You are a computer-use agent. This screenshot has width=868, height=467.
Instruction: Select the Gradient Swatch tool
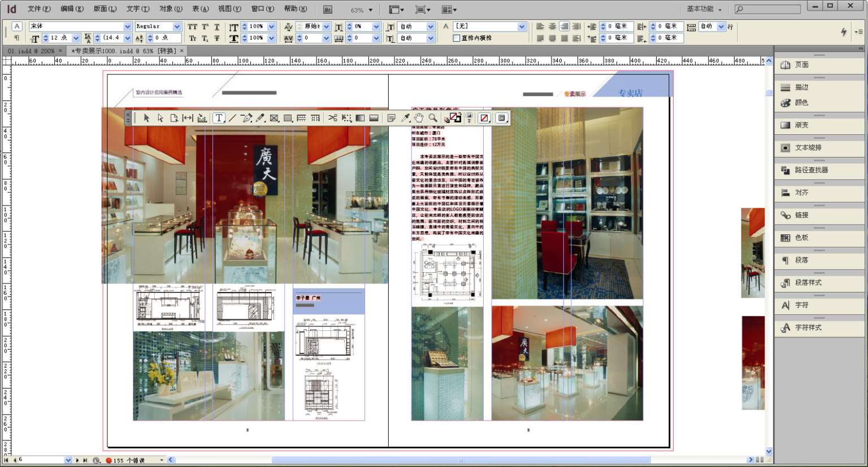tap(360, 118)
